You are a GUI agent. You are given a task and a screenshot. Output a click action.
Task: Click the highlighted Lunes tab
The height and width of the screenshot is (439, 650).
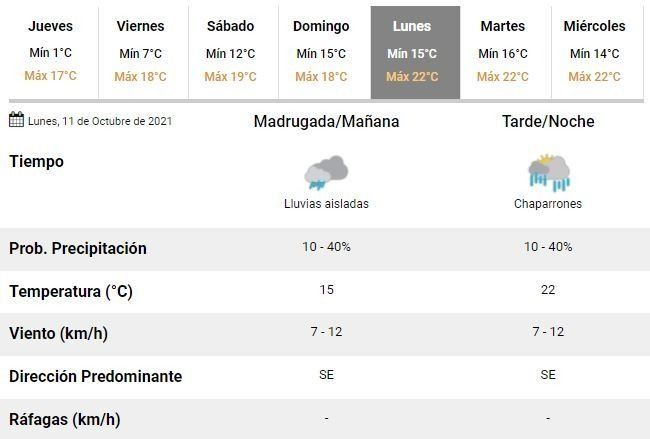click(x=414, y=52)
